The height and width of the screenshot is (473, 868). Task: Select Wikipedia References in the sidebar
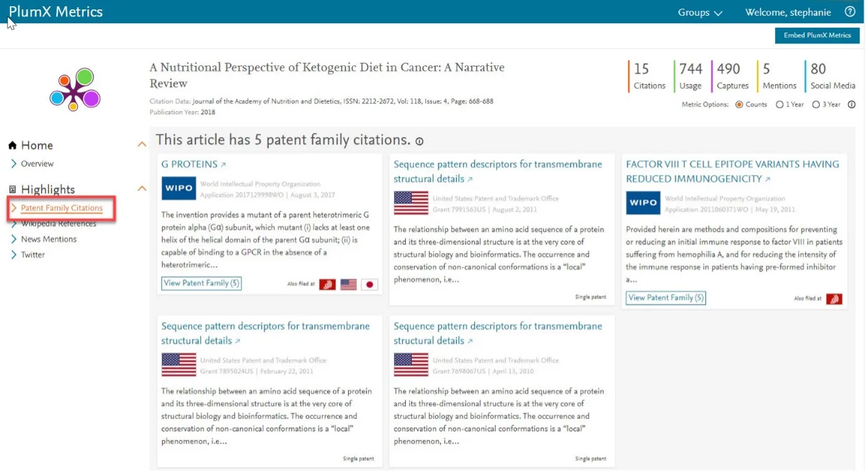[x=60, y=223]
